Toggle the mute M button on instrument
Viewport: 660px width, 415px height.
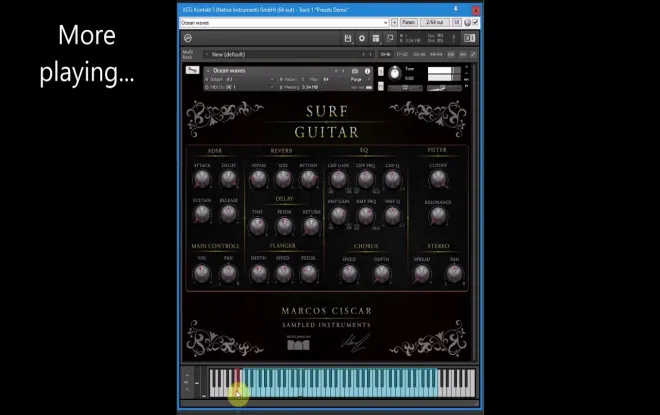pyautogui.click(x=381, y=86)
